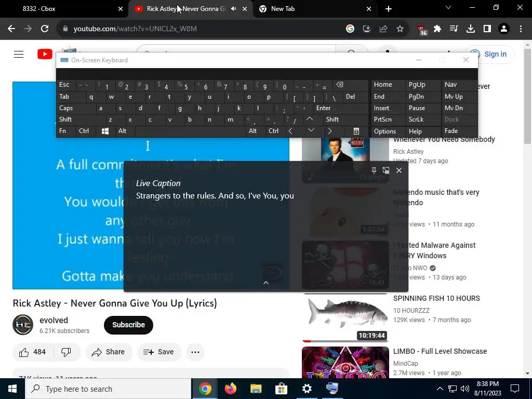Toggle right Shift key on On-Screen Keyboard
532x399 pixels.
pyautogui.click(x=345, y=119)
